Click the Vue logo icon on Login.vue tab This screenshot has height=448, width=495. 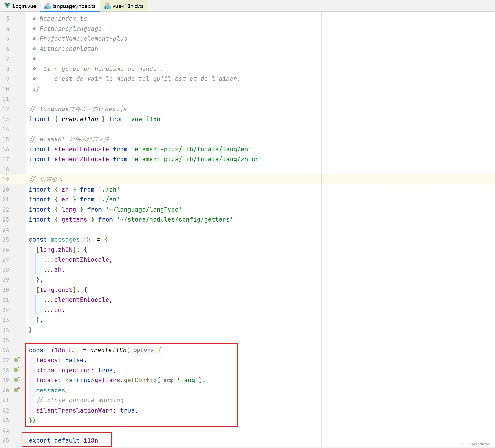[x=7, y=6]
